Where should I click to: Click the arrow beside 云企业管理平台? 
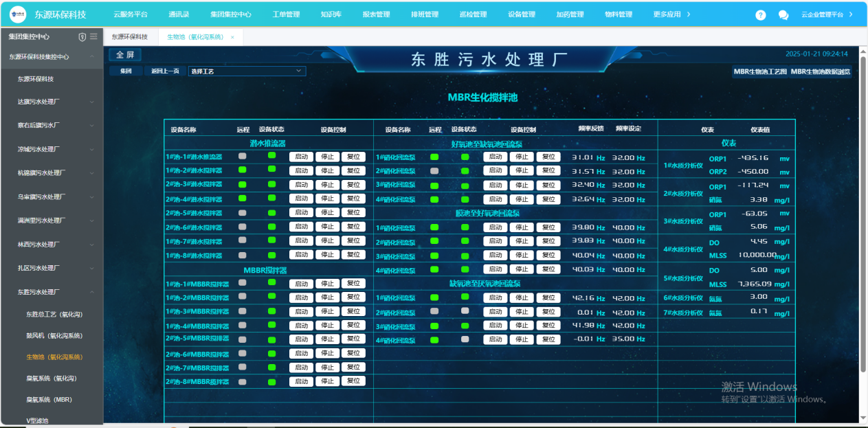coord(851,14)
